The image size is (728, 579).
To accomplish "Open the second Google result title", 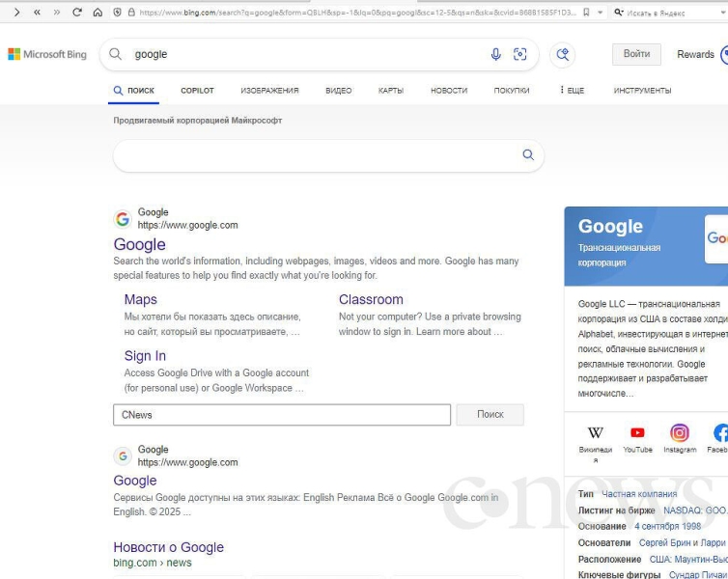I will (135, 481).
